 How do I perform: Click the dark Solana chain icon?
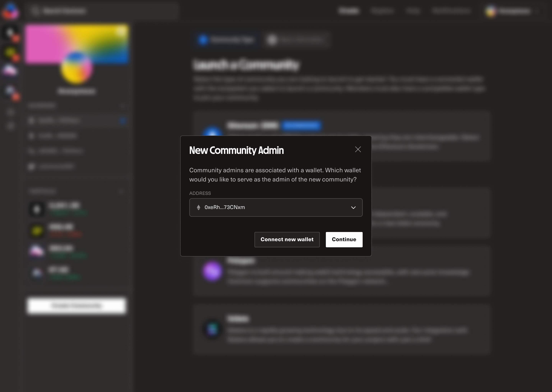[212, 329]
